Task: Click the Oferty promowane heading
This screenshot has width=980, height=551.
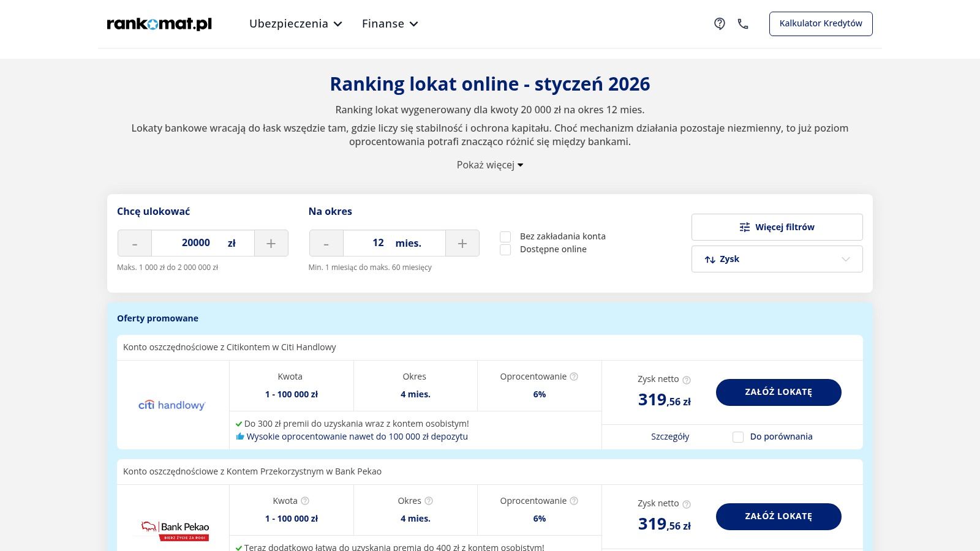Action: (x=157, y=318)
